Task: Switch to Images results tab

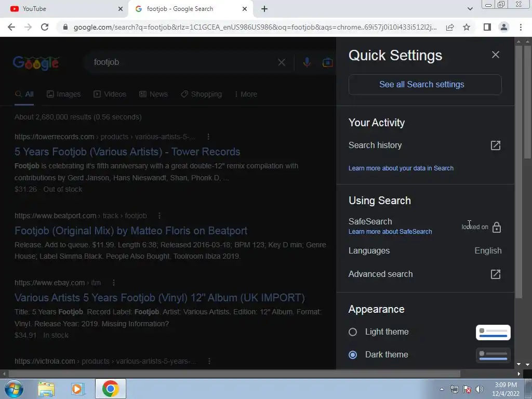Action: coord(63,95)
